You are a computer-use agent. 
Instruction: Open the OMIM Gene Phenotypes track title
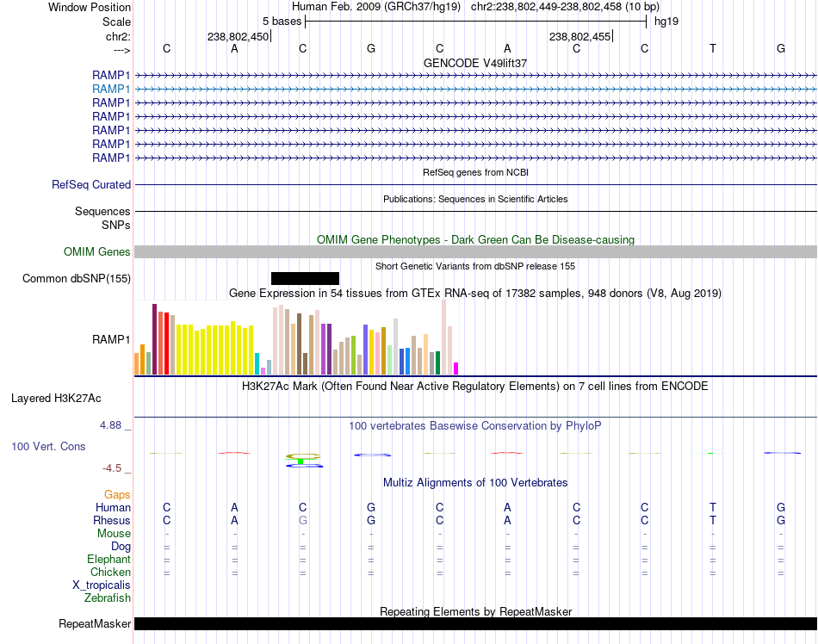click(x=475, y=240)
